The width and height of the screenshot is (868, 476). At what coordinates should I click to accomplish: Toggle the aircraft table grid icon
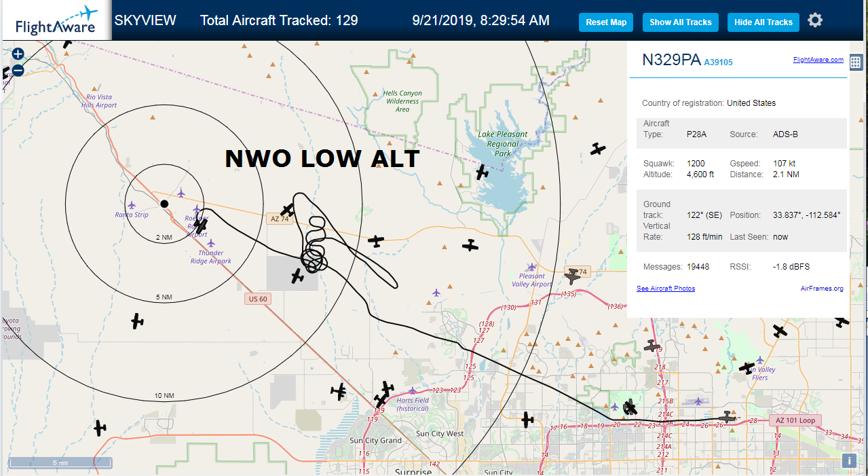(x=856, y=62)
